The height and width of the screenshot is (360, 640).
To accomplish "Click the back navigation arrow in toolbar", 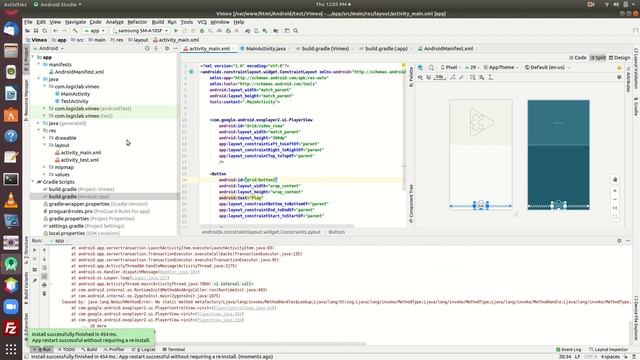I will click(56, 31).
